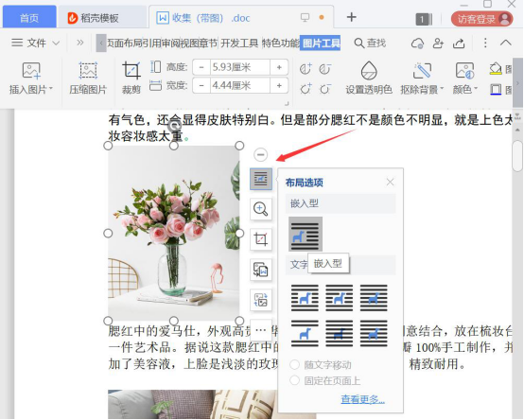Click the replace picture floating button
This screenshot has width=524, height=420.
point(261,300)
